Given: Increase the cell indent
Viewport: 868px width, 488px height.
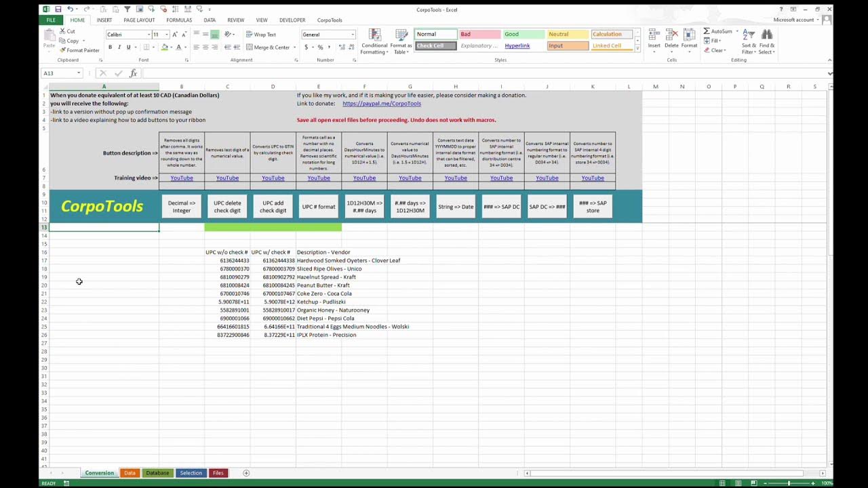Looking at the screenshot, I should click(x=238, y=47).
